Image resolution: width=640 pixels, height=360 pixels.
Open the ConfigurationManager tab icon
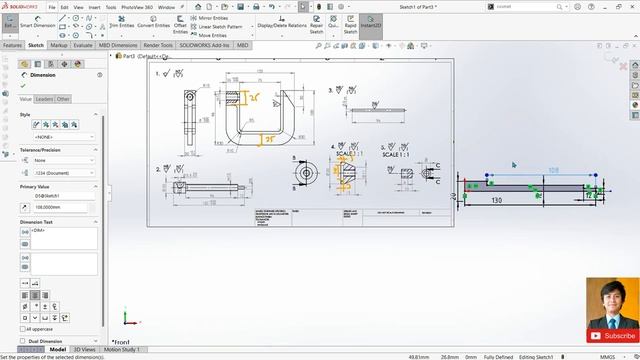click(51, 64)
